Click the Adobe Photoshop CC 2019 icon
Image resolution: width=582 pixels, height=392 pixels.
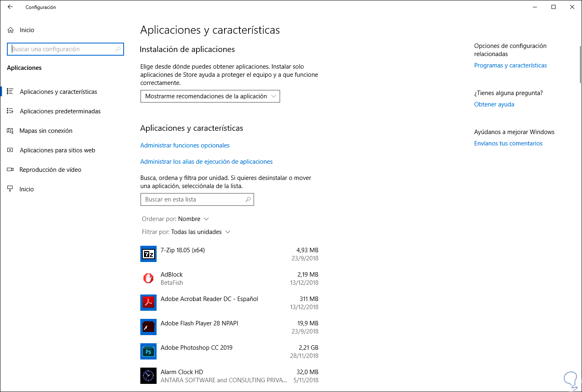click(148, 351)
